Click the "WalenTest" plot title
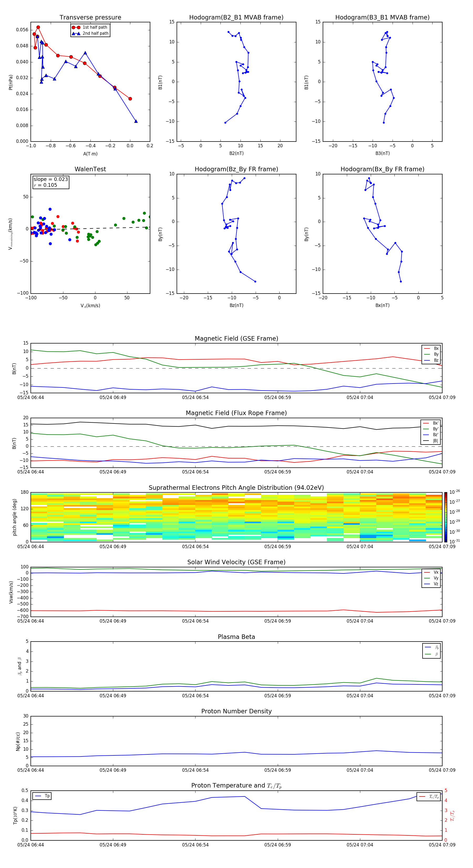Screen dimensions: 473x868 (x=90, y=169)
